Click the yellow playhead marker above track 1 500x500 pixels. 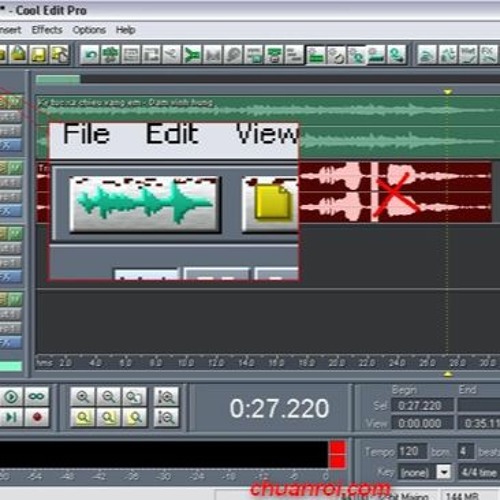[x=447, y=92]
